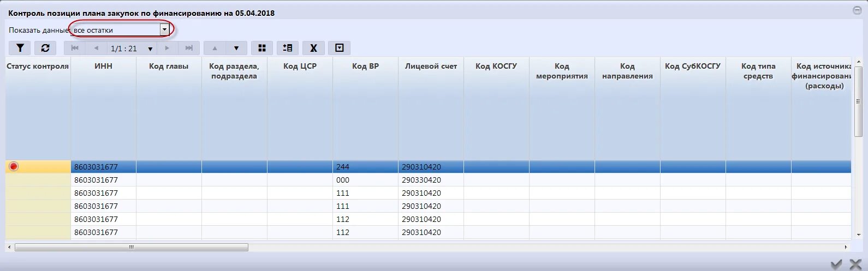The image size is (868, 271).
Task: Click 'Код КОСГУ' column header
Action: [x=496, y=108]
